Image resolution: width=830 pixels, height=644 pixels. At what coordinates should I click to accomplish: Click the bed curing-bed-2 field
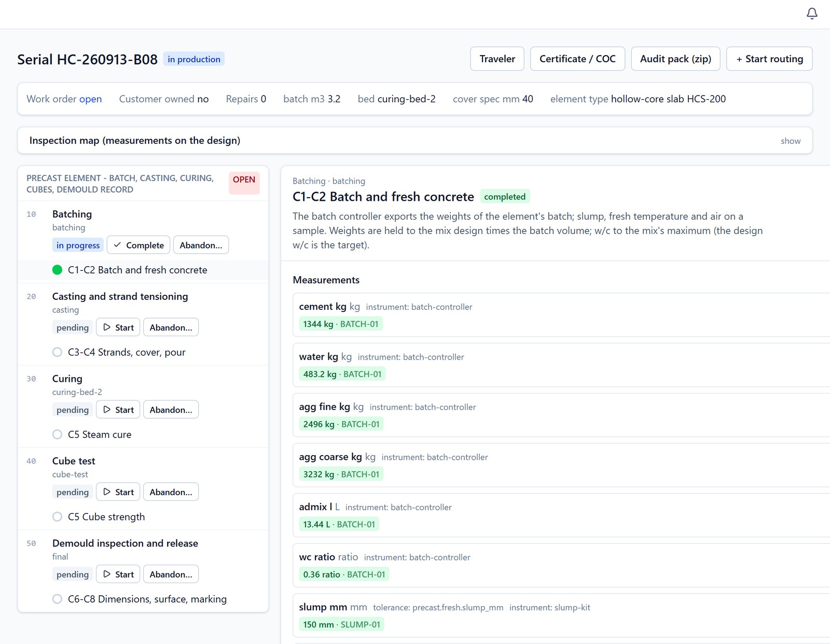click(396, 99)
